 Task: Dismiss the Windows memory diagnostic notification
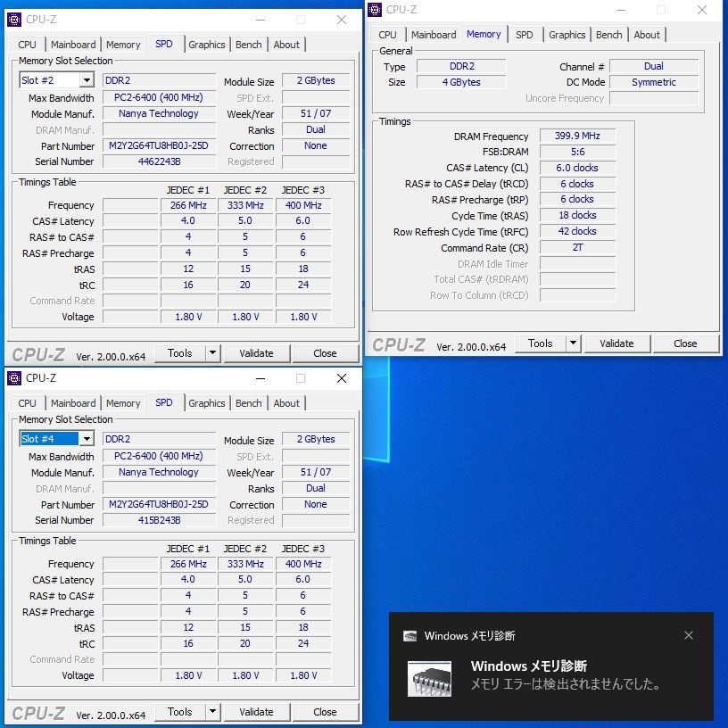click(689, 635)
